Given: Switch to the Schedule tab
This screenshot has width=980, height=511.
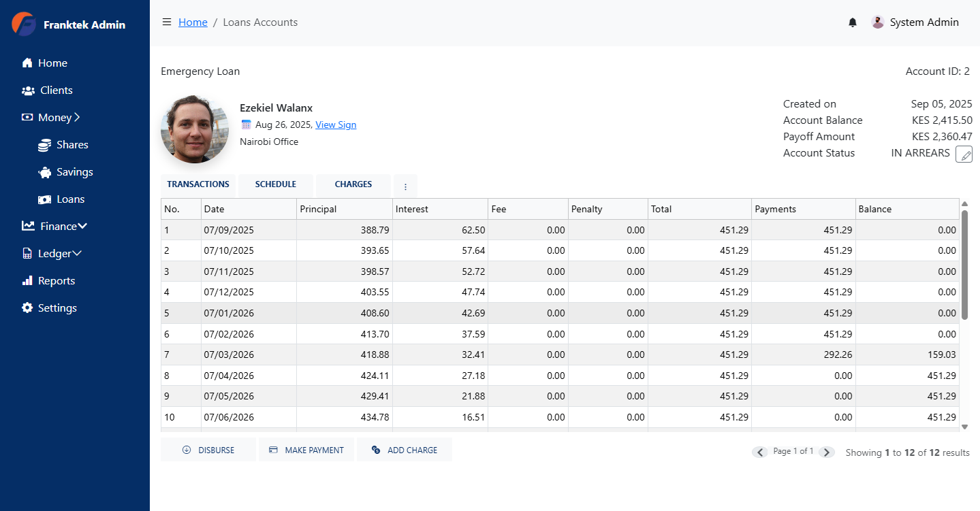Looking at the screenshot, I should 275,184.
